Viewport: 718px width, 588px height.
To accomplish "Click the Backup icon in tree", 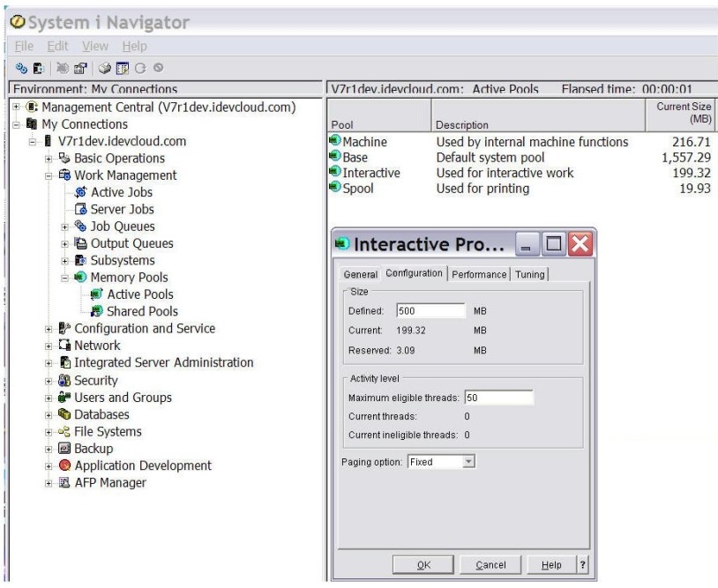I will point(64,449).
